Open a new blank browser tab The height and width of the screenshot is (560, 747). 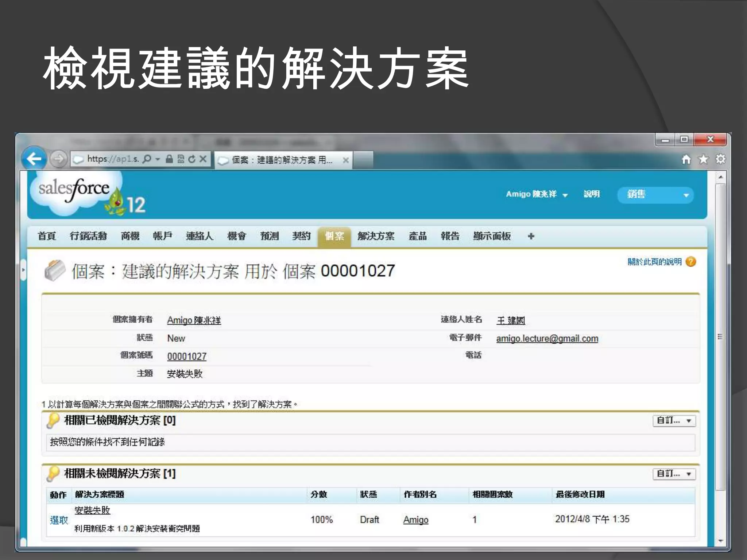tap(363, 160)
